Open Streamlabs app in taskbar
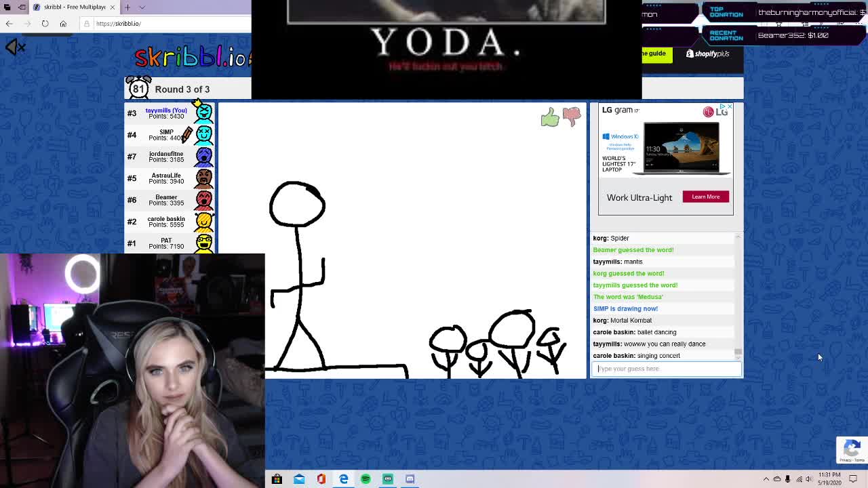Screen dimensions: 868x488 [388, 479]
